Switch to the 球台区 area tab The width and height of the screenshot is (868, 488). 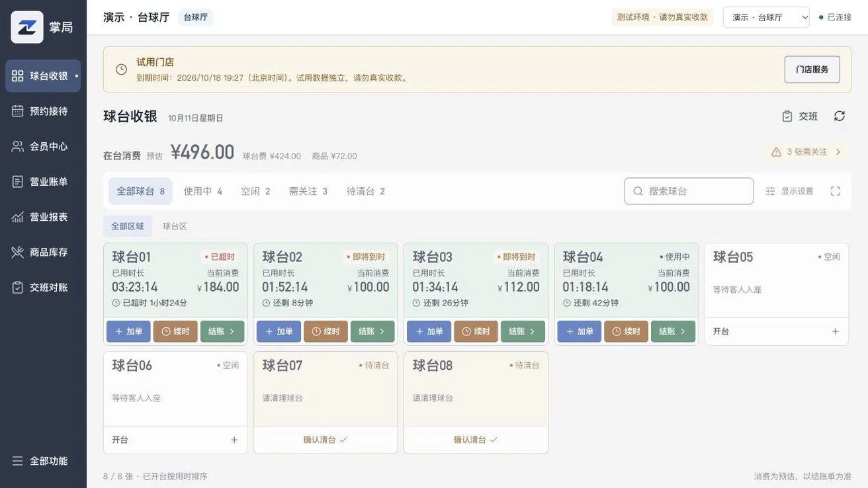[175, 226]
